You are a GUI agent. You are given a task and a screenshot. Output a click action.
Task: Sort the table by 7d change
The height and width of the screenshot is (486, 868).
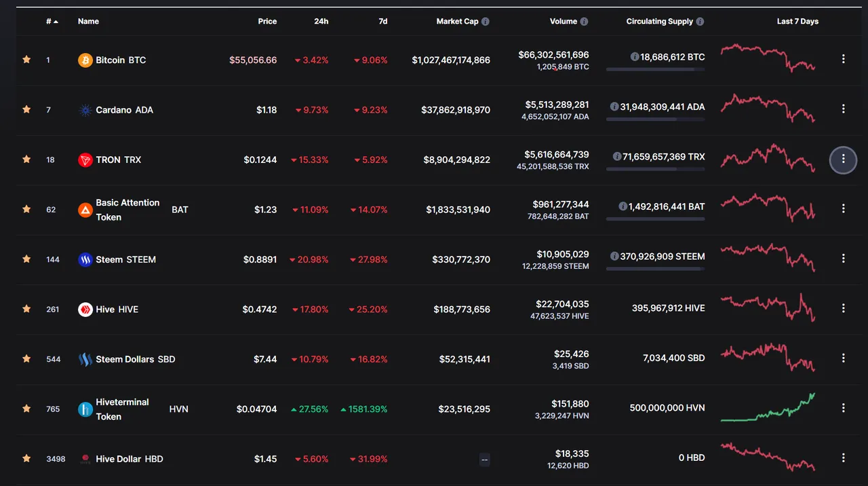[x=383, y=22]
